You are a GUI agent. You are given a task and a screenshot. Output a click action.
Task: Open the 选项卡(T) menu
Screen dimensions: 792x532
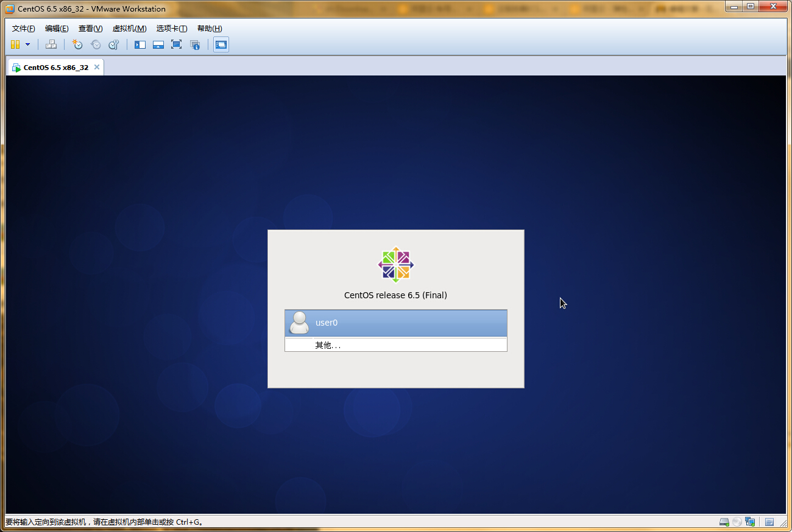coord(172,29)
